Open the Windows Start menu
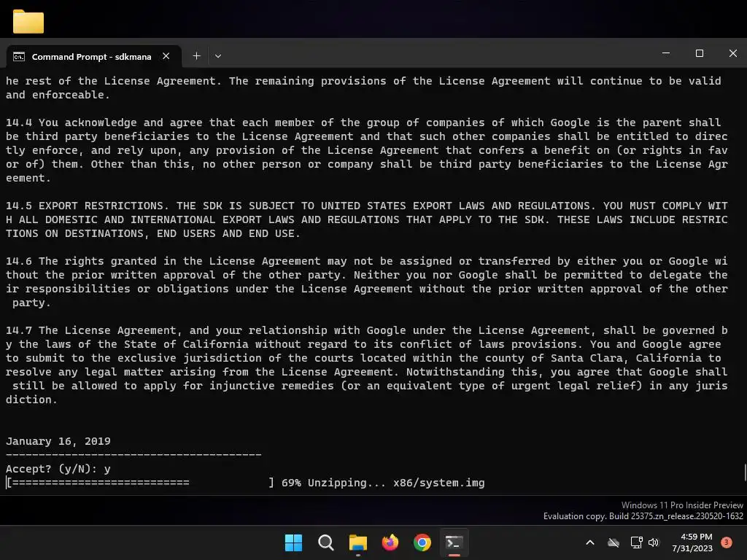 pyautogui.click(x=293, y=542)
